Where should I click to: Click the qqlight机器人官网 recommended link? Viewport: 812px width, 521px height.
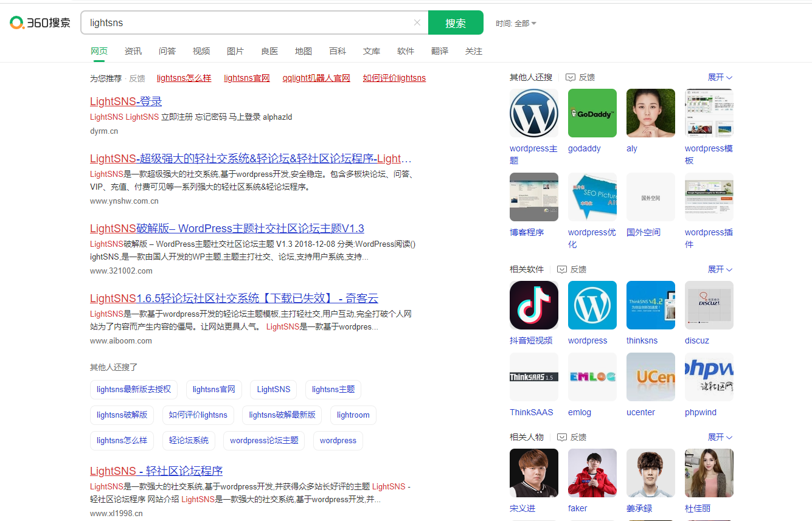[x=316, y=78]
